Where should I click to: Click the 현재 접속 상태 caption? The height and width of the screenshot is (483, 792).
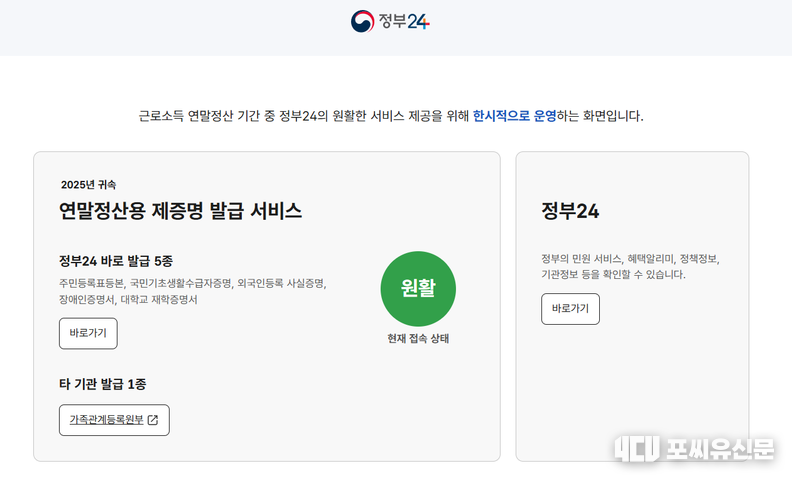coord(418,338)
